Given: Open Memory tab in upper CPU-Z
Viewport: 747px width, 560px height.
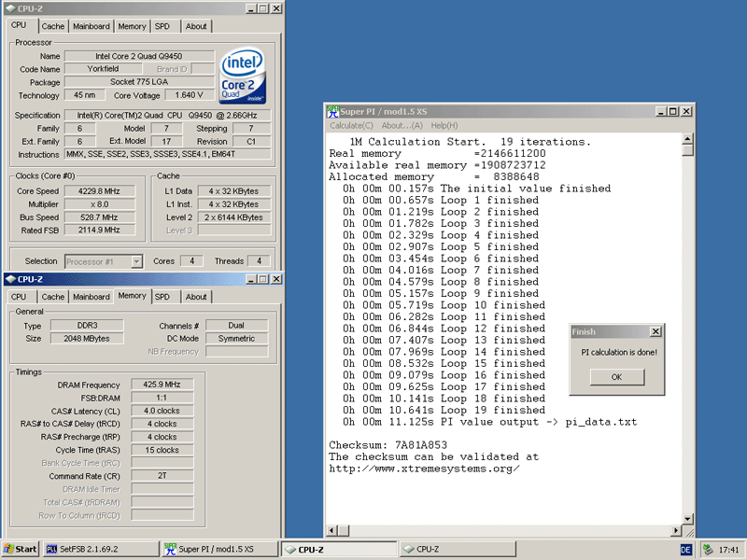Looking at the screenshot, I should (132, 26).
